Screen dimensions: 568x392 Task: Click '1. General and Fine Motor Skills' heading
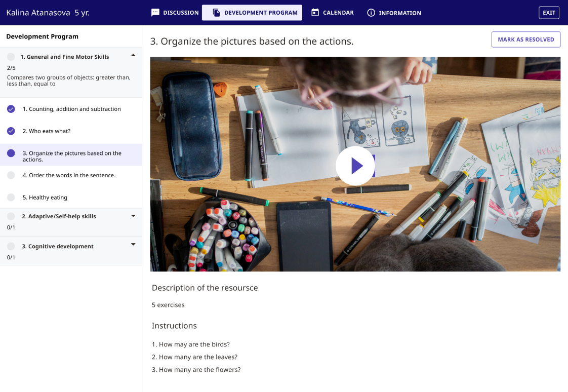pos(64,57)
